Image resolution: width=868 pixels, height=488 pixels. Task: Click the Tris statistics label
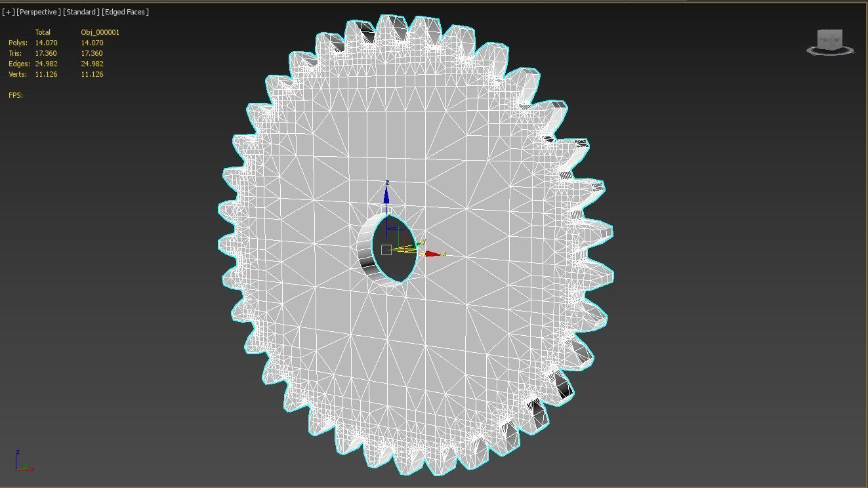pyautogui.click(x=15, y=53)
